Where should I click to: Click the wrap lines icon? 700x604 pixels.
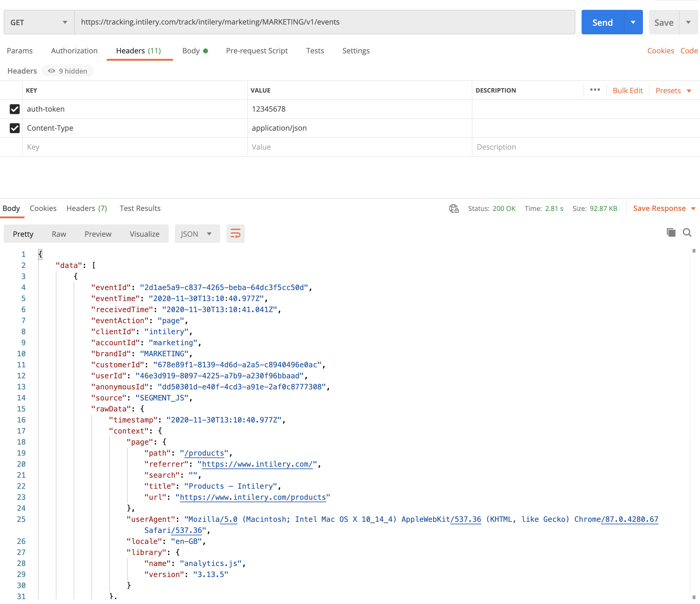[235, 234]
